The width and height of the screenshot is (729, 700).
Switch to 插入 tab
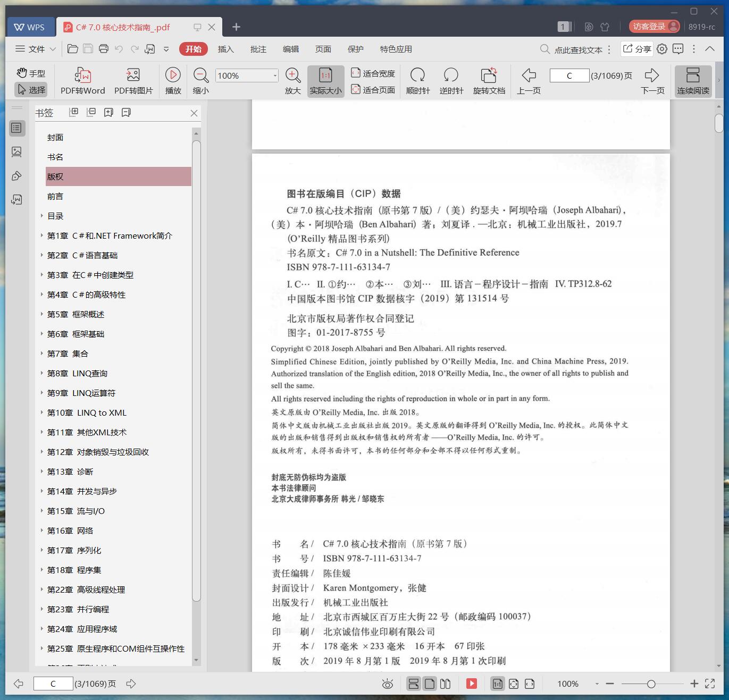226,49
